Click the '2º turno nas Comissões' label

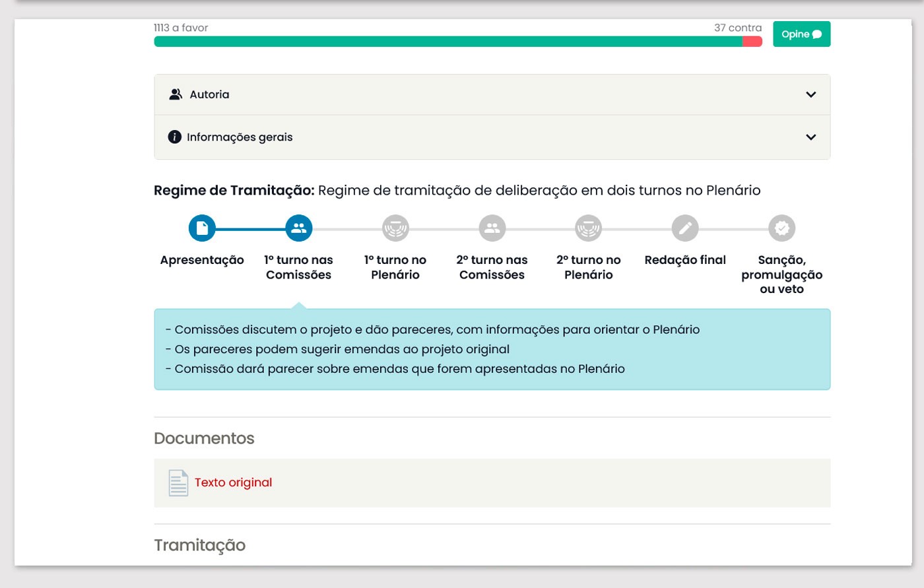pos(492,267)
